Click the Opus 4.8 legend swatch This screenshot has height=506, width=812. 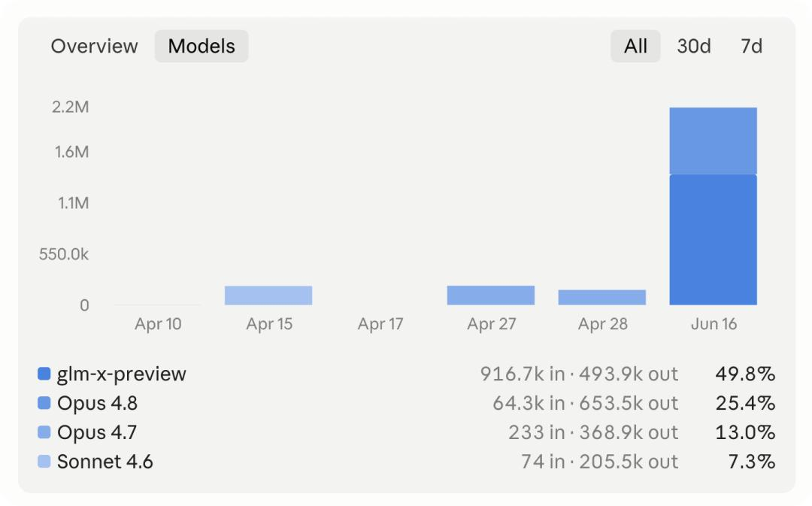44,403
